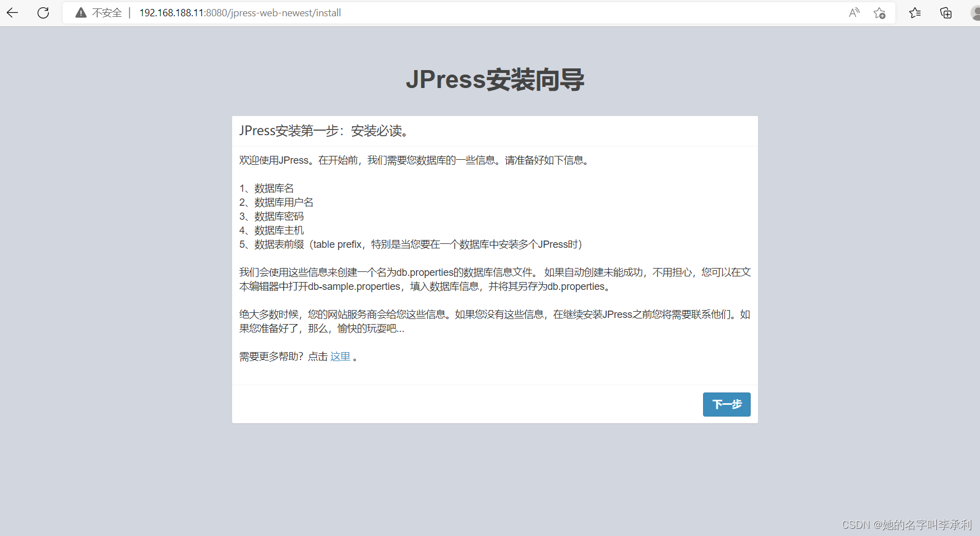Click the paragraph mentioning db-sample.properties
Image resolution: width=980 pixels, height=536 pixels.
click(495, 279)
